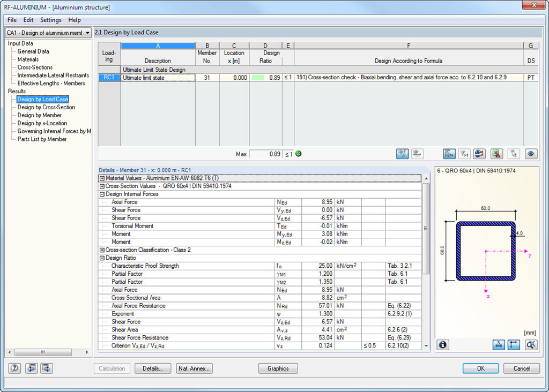Open the Settings menu
The image size is (549, 392).
[x=51, y=20]
